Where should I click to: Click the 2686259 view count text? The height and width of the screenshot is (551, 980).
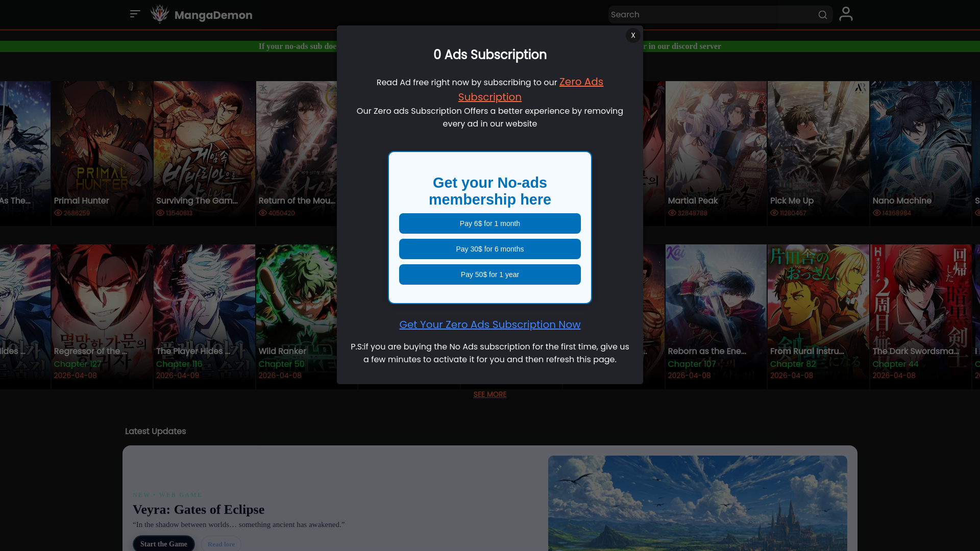pos(77,213)
